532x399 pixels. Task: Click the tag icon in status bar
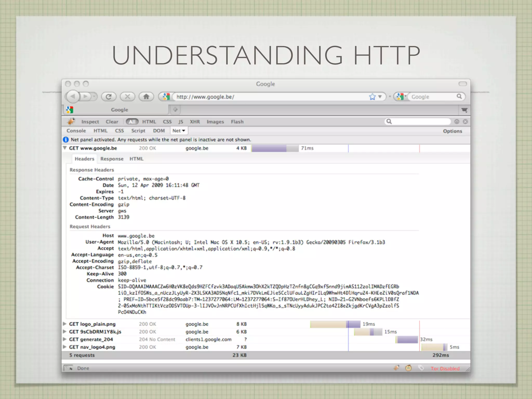click(x=421, y=368)
